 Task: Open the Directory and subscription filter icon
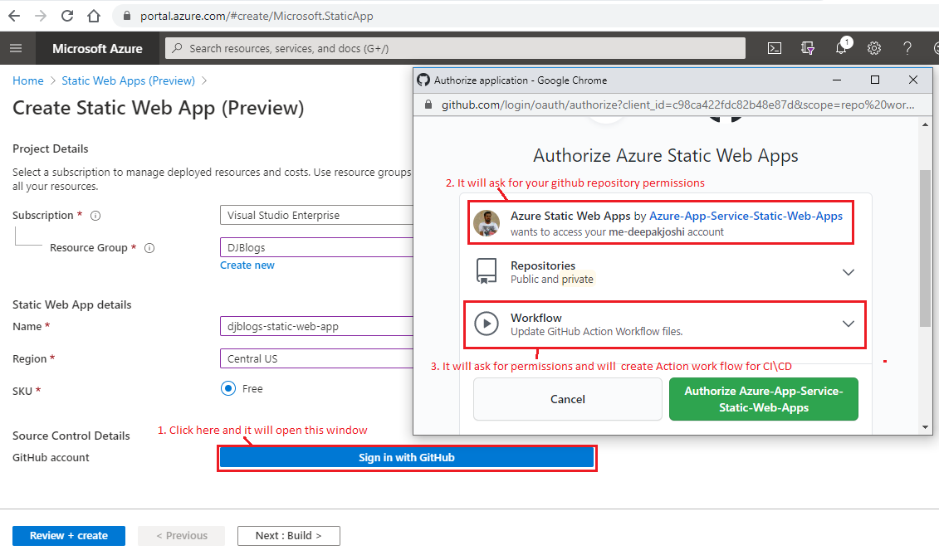(x=807, y=48)
